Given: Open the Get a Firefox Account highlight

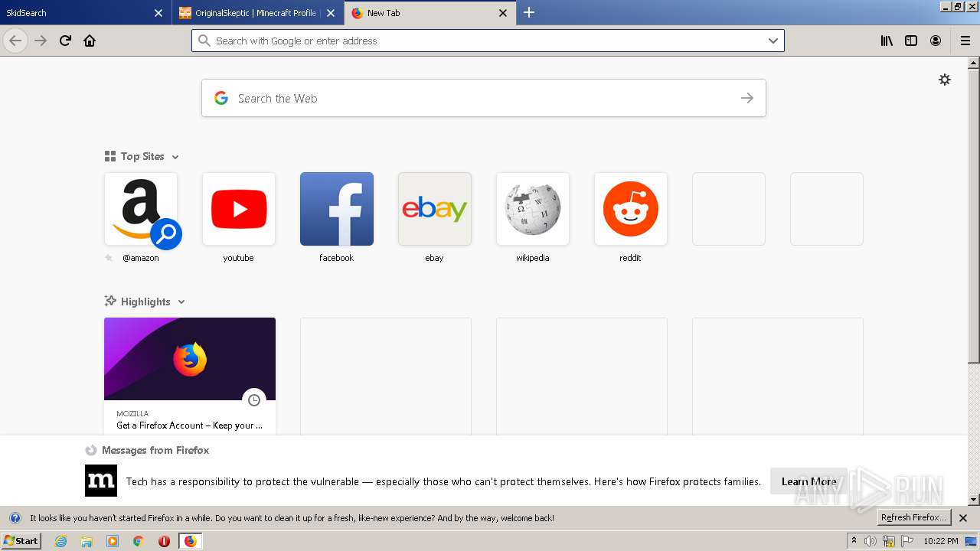Looking at the screenshot, I should pos(189,425).
